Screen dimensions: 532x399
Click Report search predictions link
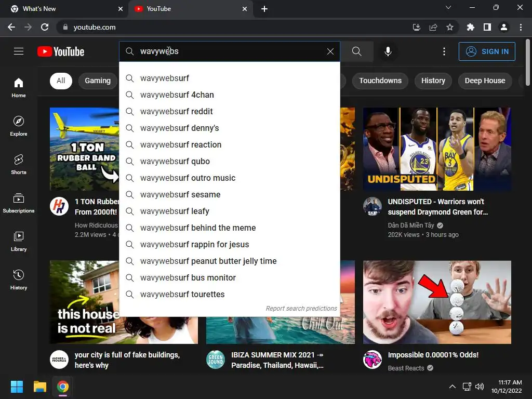tap(301, 309)
